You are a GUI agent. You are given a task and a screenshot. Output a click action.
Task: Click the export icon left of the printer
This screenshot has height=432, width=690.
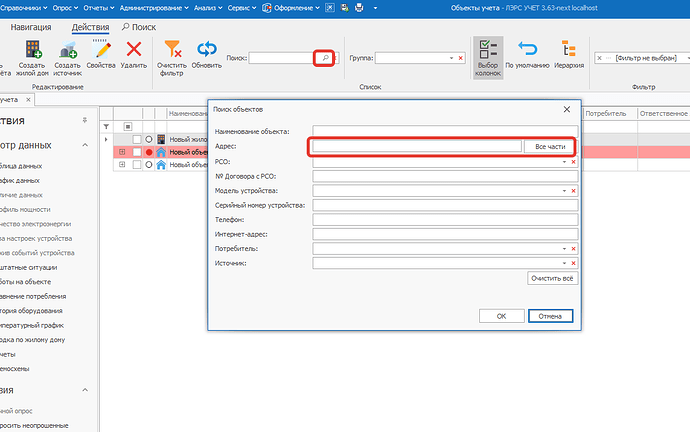click(345, 7)
